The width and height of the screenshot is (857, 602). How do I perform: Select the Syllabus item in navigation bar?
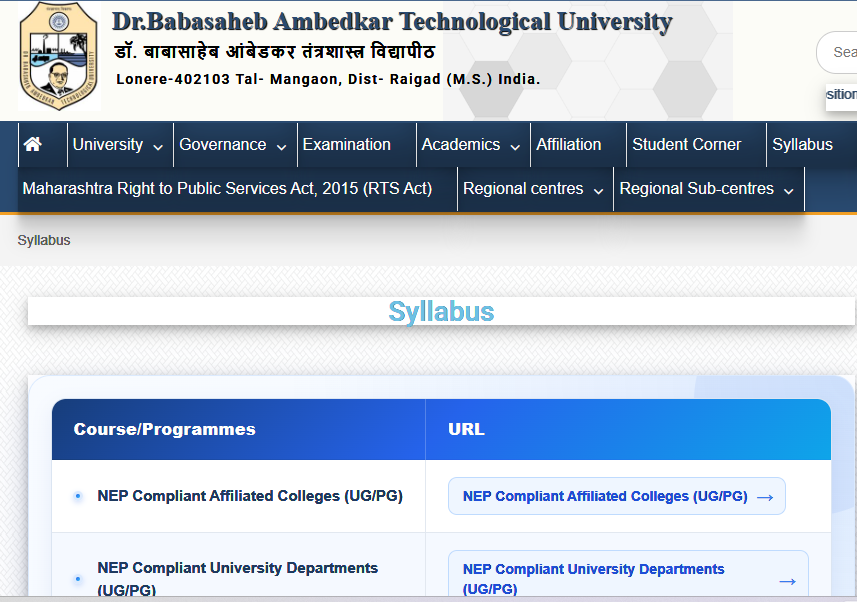point(802,145)
